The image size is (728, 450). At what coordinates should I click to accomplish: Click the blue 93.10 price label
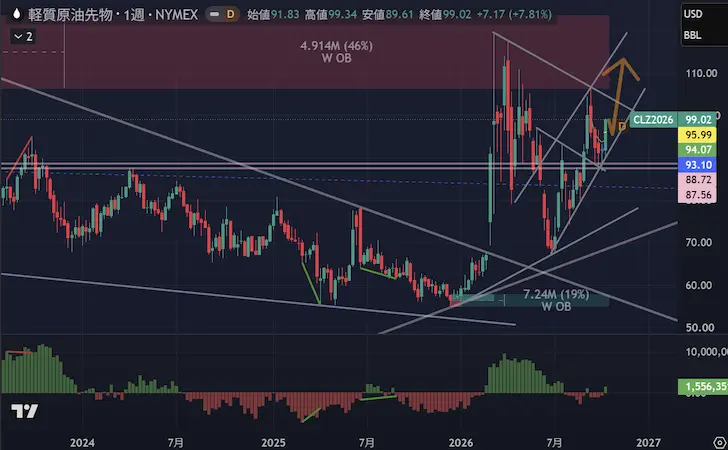[698, 165]
